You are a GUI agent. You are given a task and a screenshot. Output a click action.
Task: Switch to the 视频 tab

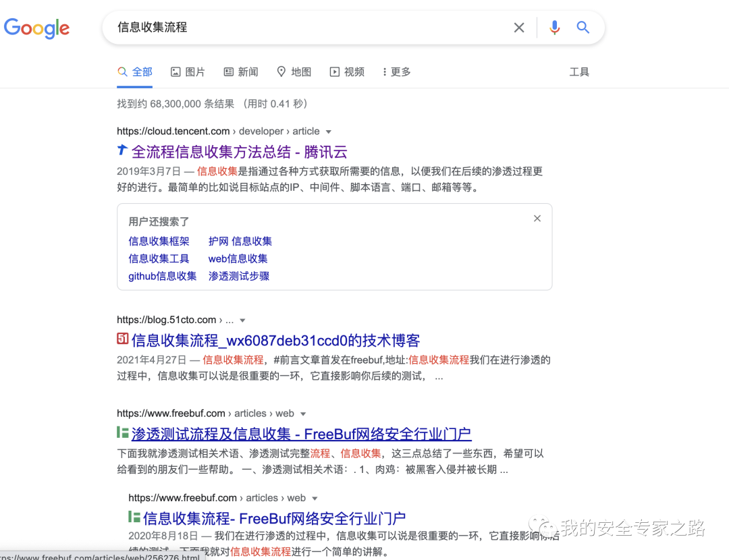tap(347, 72)
